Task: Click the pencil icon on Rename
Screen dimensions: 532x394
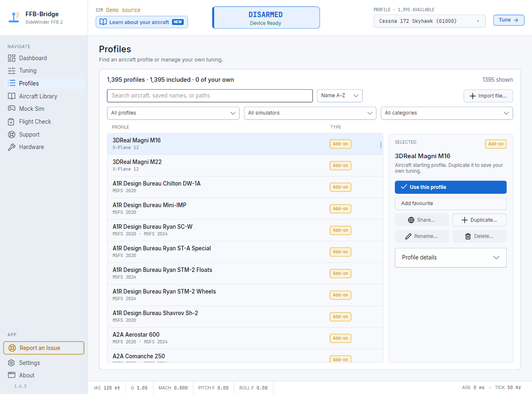Action: [409, 236]
